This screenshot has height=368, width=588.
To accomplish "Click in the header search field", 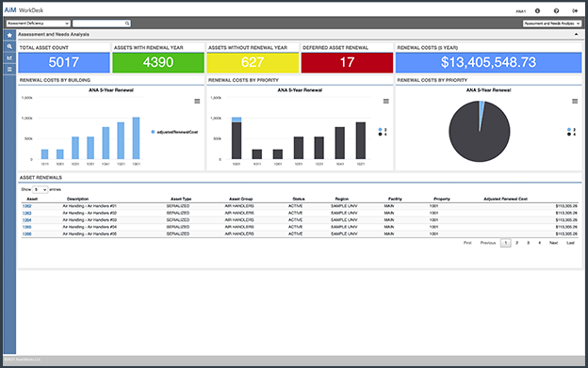I will [99, 24].
